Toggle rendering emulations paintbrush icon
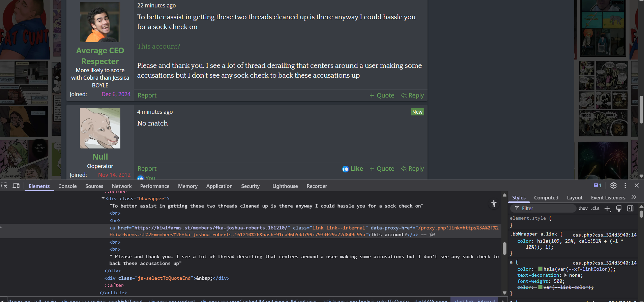This screenshot has width=644, height=302. pyautogui.click(x=619, y=209)
